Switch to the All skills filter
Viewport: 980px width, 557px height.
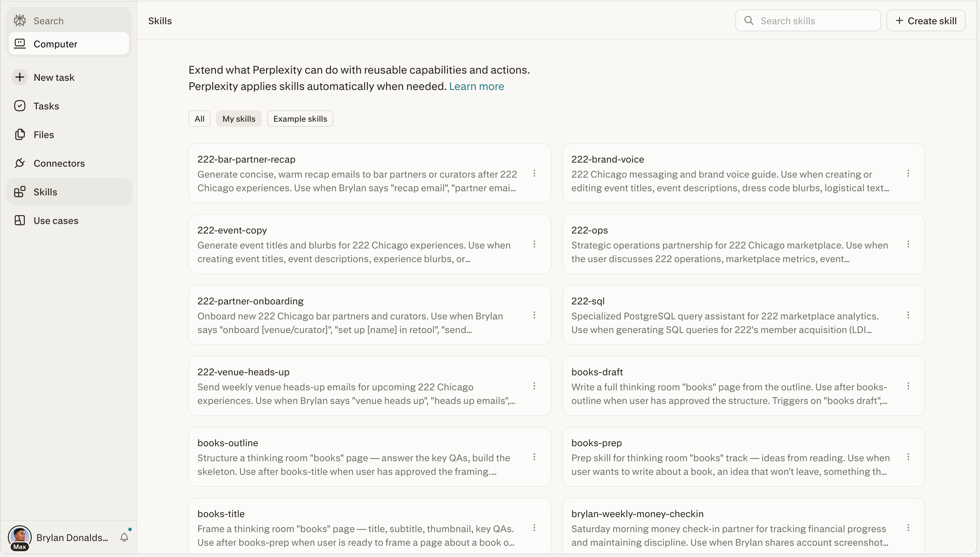[199, 119]
